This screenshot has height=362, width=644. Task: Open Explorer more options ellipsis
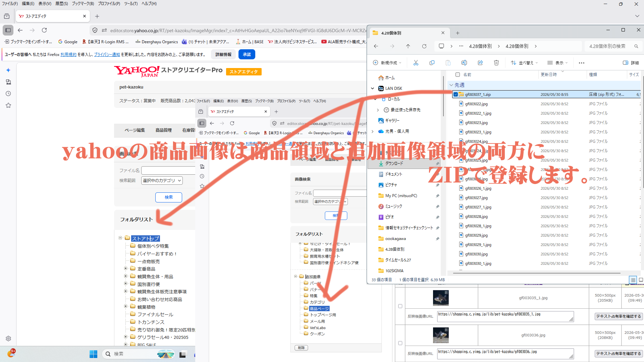pos(582,63)
